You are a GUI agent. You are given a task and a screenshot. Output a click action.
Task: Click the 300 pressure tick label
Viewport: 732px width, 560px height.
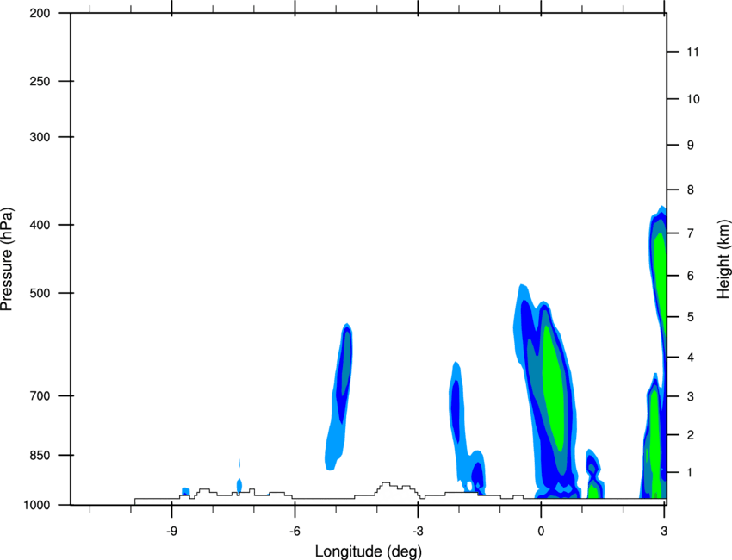[x=40, y=137]
